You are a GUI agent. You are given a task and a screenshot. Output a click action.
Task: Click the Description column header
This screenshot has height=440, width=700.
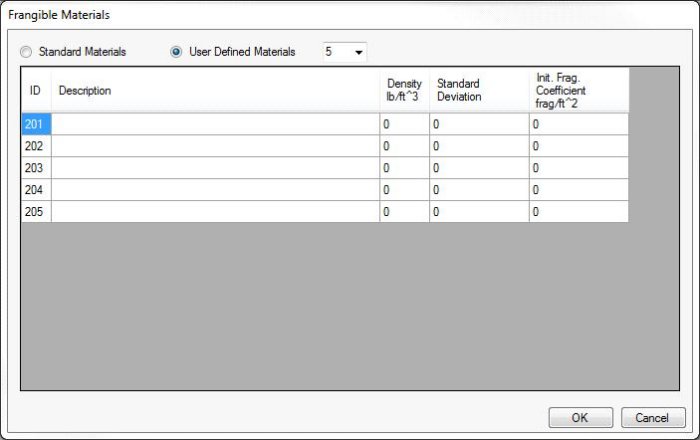coord(215,91)
